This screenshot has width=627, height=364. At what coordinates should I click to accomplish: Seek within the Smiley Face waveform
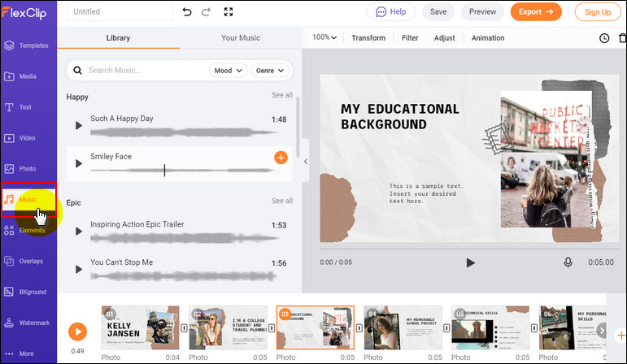coord(182,171)
